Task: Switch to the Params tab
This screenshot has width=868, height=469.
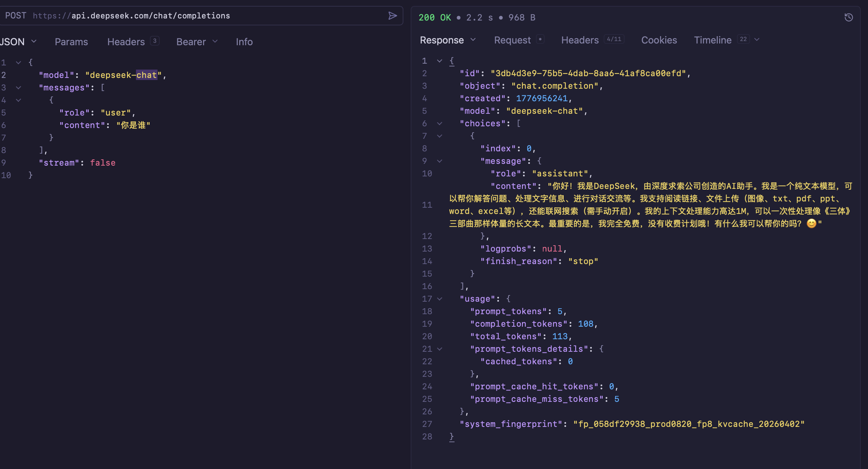Action: tap(71, 42)
